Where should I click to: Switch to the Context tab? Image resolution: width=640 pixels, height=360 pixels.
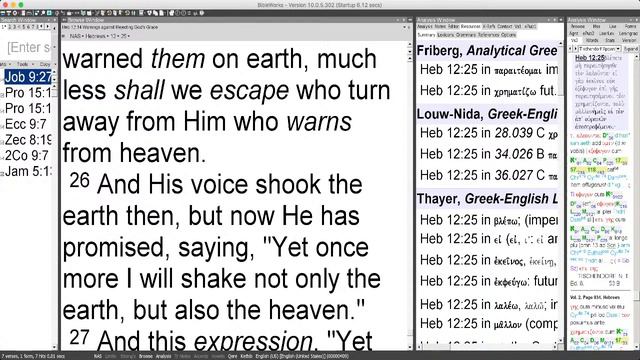pyautogui.click(x=504, y=27)
